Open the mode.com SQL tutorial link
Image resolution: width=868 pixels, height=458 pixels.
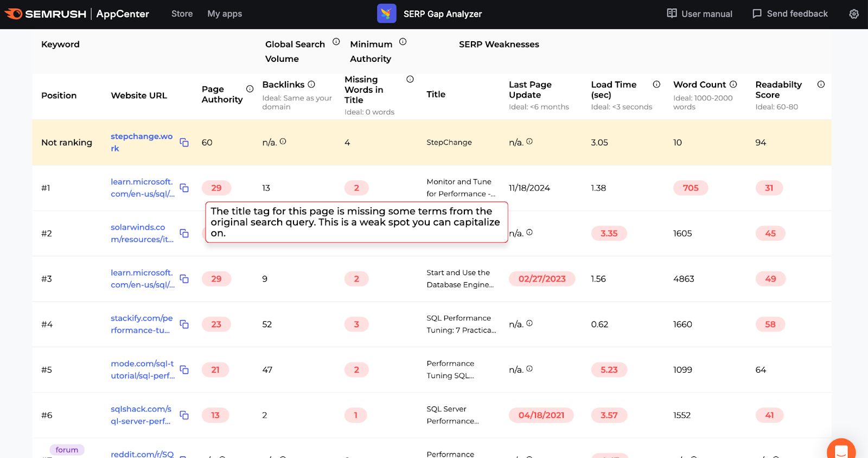coord(143,370)
